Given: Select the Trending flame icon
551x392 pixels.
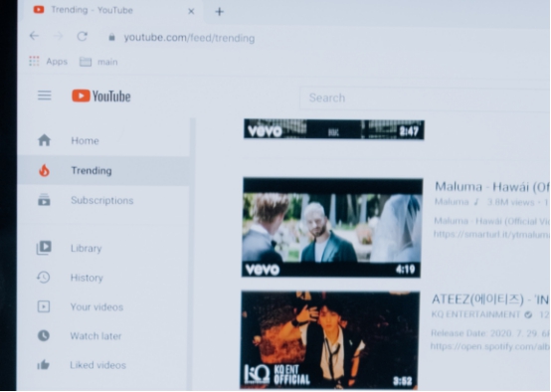Looking at the screenshot, I should point(45,170).
